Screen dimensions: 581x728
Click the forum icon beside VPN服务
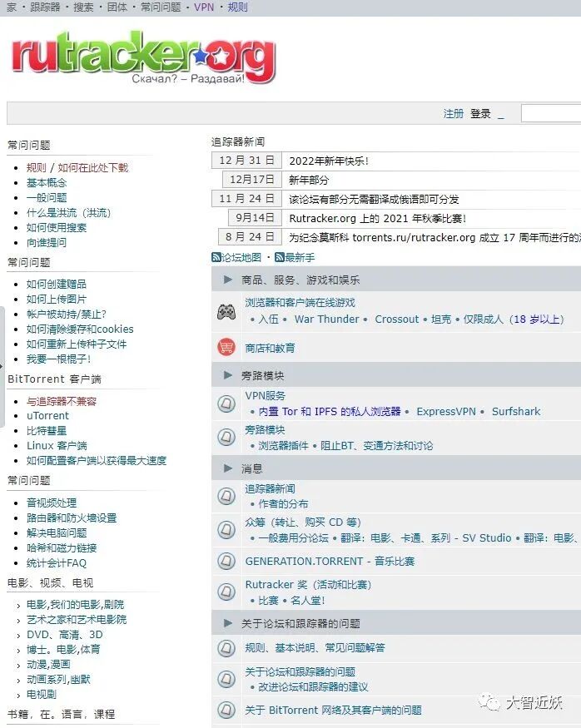tap(226, 404)
